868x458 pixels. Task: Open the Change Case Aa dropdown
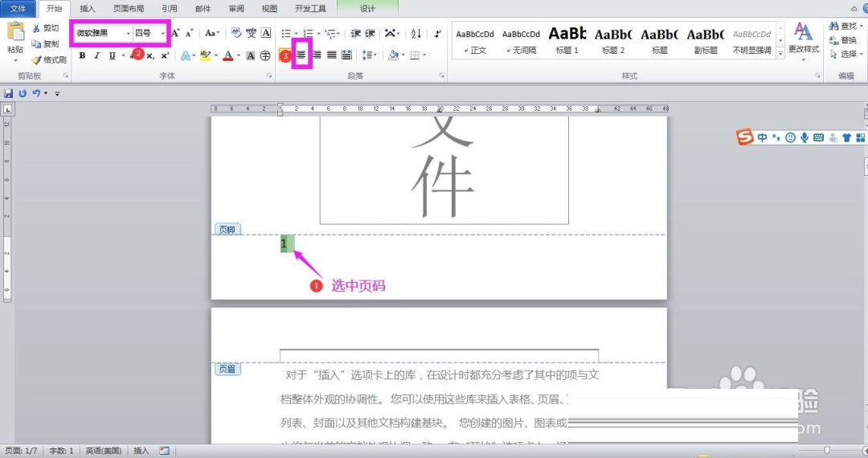[x=212, y=33]
